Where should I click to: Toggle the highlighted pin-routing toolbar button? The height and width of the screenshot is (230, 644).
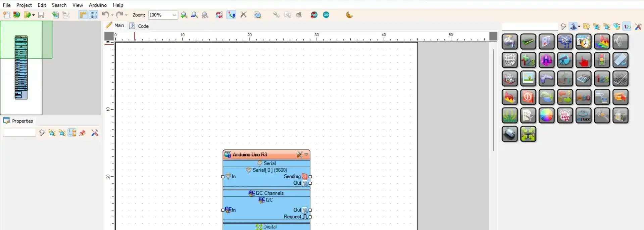point(232,15)
